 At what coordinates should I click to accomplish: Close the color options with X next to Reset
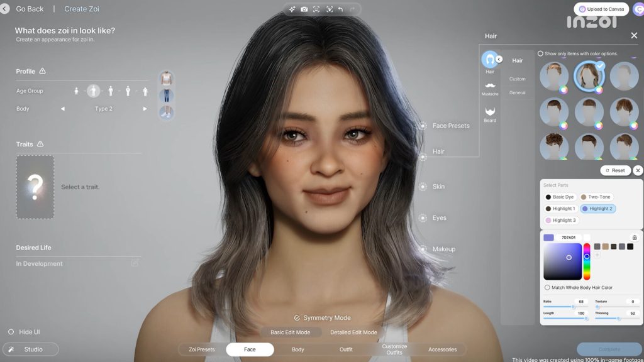(638, 170)
